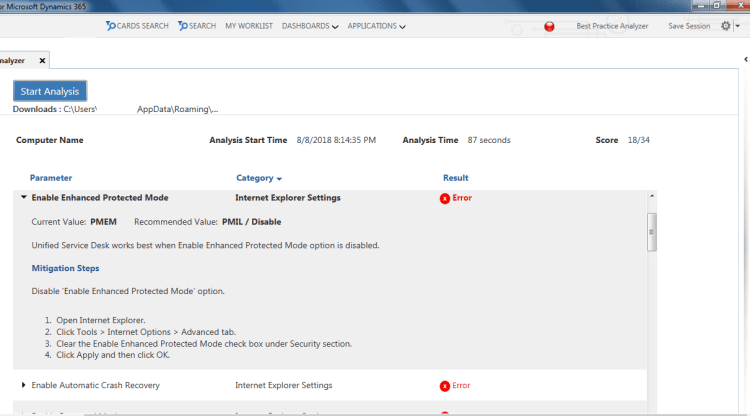Click the Analysis Start Time value
The image size is (750, 416).
[x=336, y=140]
